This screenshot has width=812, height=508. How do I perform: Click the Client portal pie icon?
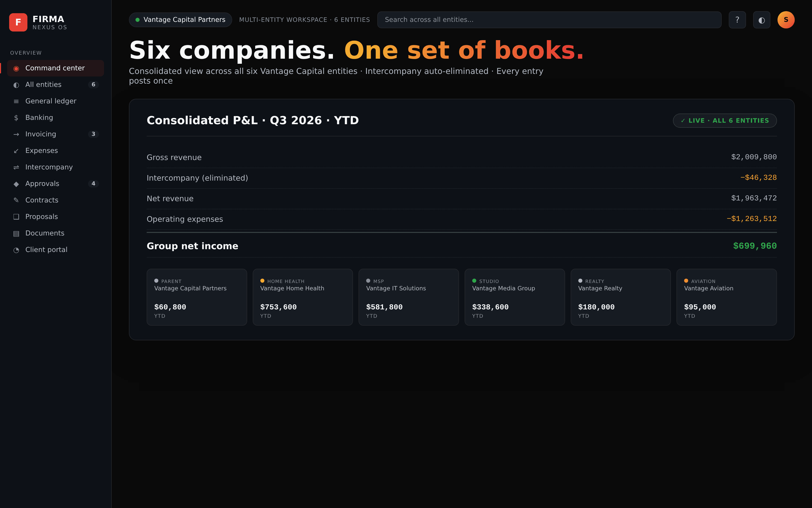[16, 250]
